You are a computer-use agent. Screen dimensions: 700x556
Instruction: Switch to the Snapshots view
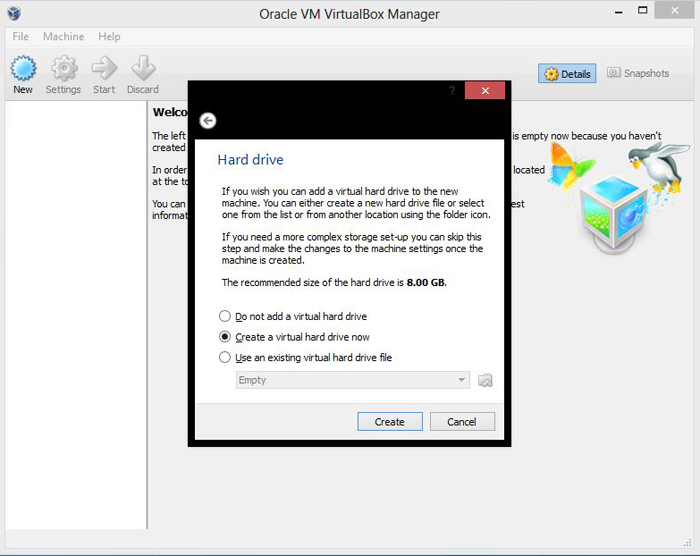[x=638, y=73]
